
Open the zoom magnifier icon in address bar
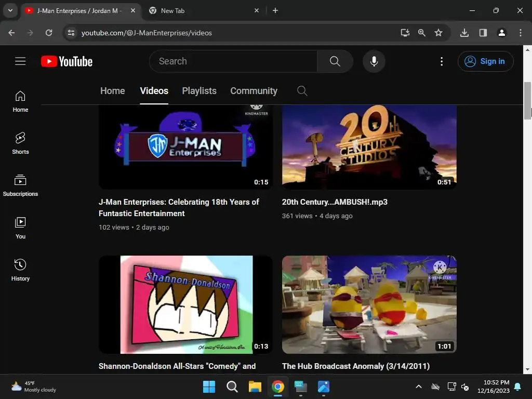[x=422, y=33]
